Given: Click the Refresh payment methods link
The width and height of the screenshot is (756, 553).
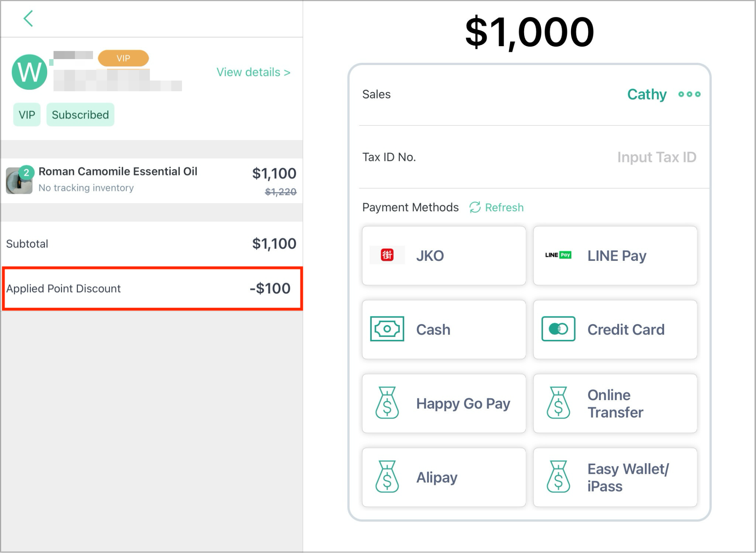Looking at the screenshot, I should point(497,207).
